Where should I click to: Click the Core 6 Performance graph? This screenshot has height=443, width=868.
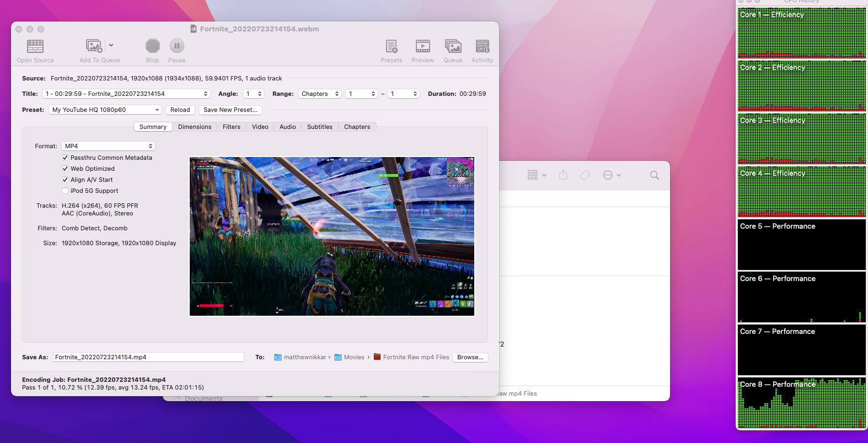pyautogui.click(x=802, y=297)
